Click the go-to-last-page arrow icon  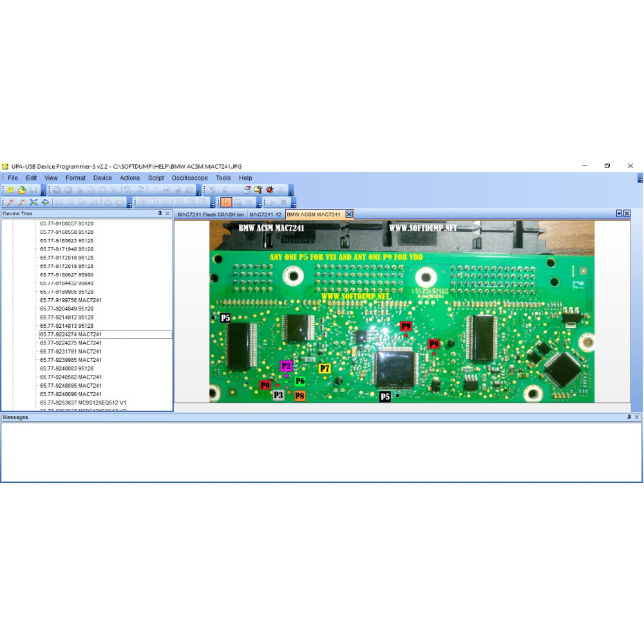click(94, 202)
